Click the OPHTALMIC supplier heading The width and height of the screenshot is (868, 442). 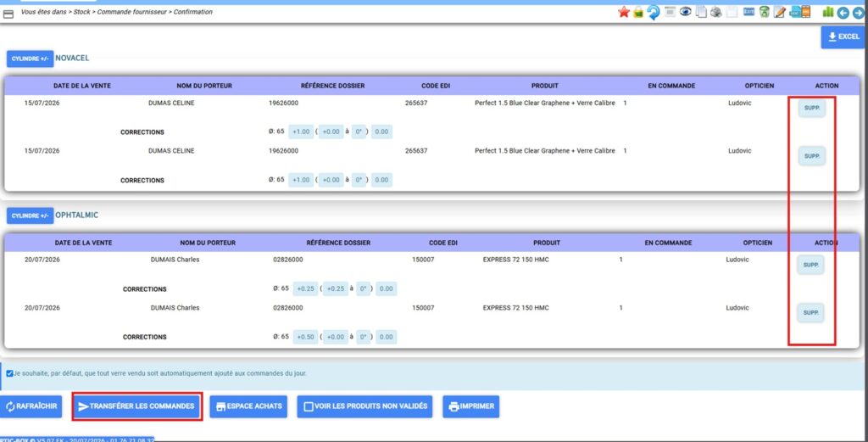76,215
